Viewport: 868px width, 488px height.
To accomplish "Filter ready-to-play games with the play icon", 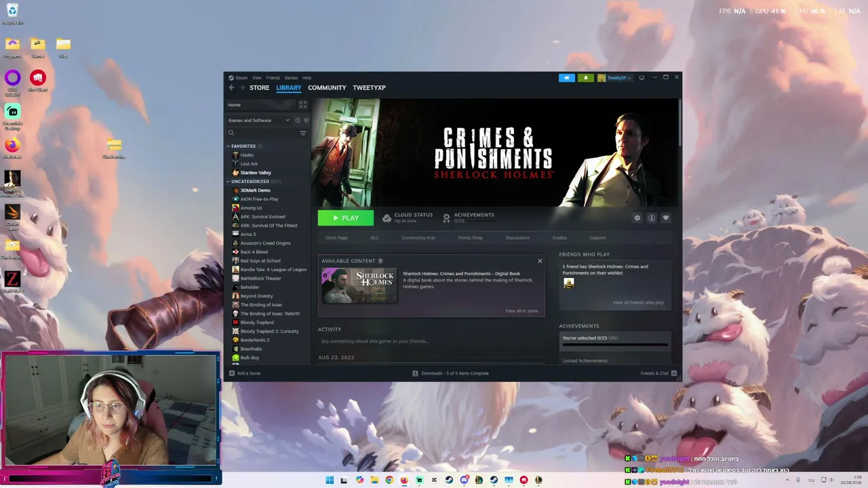I will pyautogui.click(x=306, y=120).
